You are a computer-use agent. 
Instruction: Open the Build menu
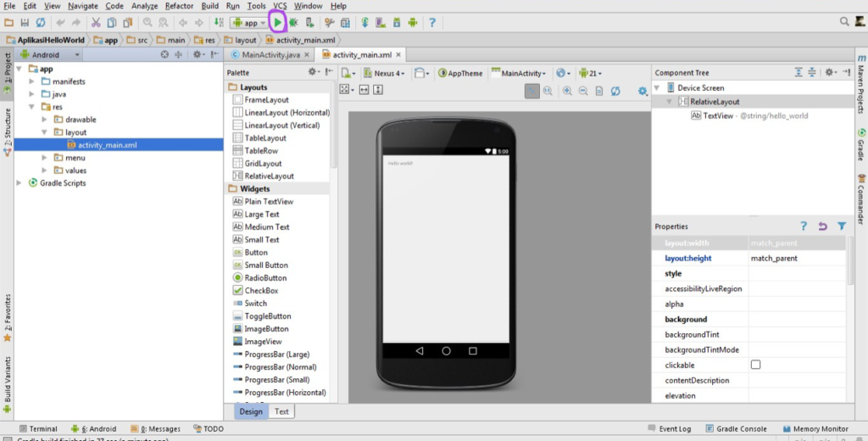210,6
